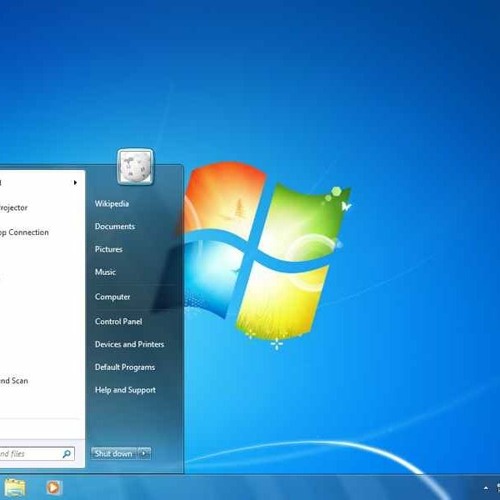This screenshot has height=500, width=500.
Task: Open Windows Explorer from the taskbar
Action: pyautogui.click(x=15, y=488)
